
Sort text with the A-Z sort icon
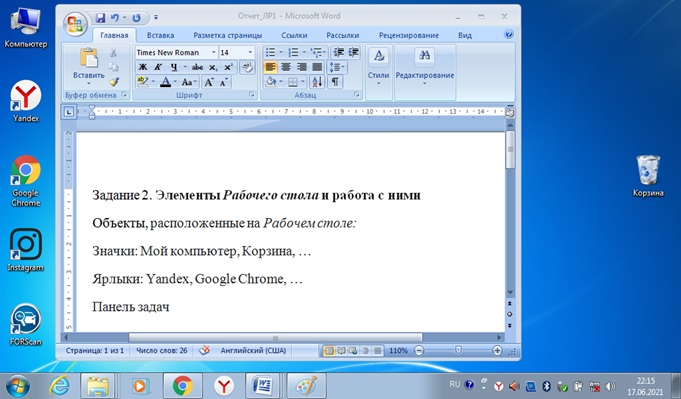pos(317,82)
